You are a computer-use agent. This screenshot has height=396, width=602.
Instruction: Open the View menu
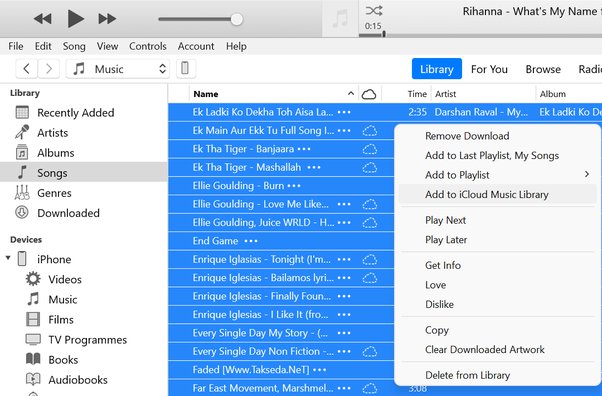click(x=107, y=46)
